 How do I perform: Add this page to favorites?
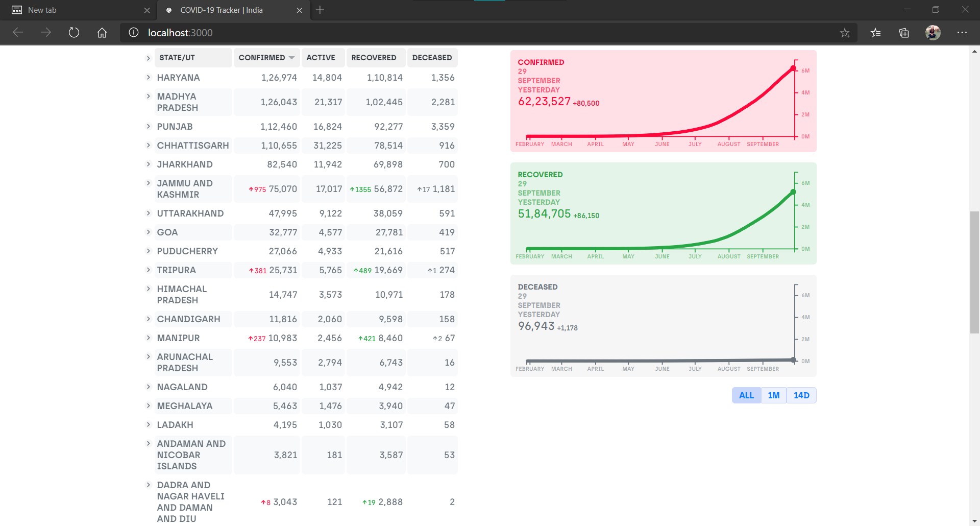pyautogui.click(x=845, y=33)
